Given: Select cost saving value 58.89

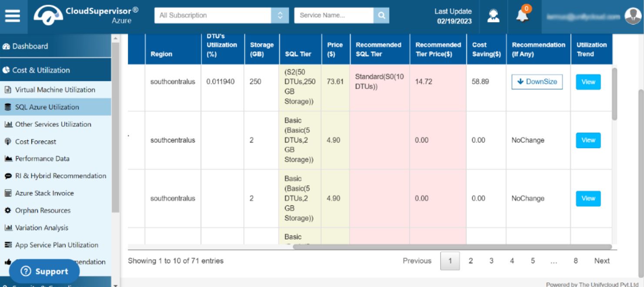Looking at the screenshot, I should click(x=480, y=81).
